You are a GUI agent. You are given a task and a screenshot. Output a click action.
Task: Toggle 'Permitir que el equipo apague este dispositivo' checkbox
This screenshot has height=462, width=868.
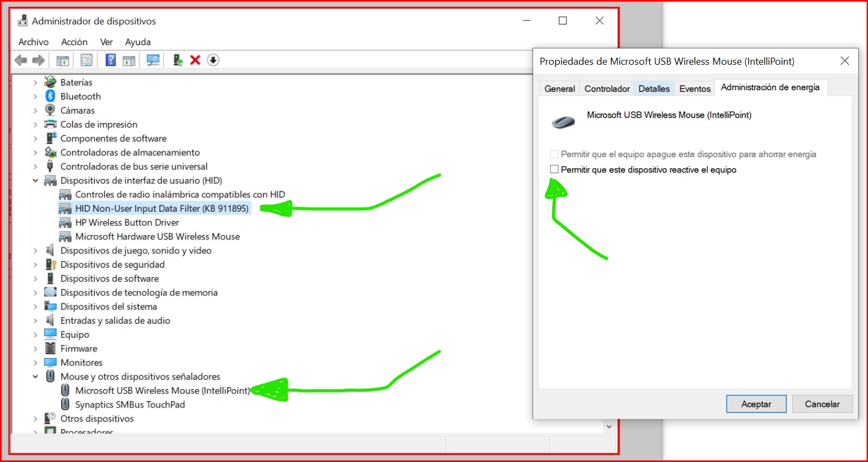(x=554, y=154)
